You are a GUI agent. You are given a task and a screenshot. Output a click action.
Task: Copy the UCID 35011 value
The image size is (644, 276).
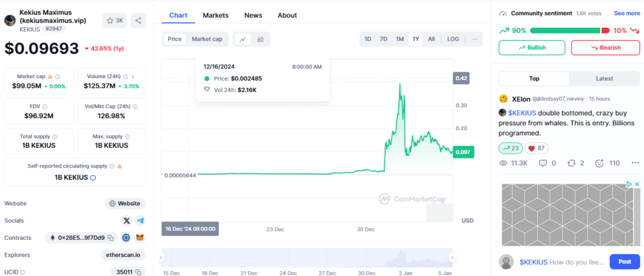[138, 272]
